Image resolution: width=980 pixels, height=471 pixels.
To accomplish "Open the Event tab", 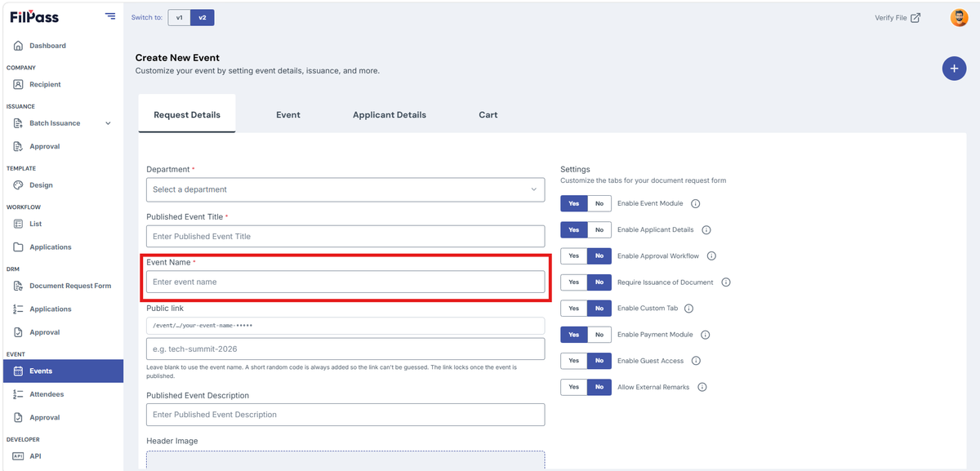I will pos(288,115).
